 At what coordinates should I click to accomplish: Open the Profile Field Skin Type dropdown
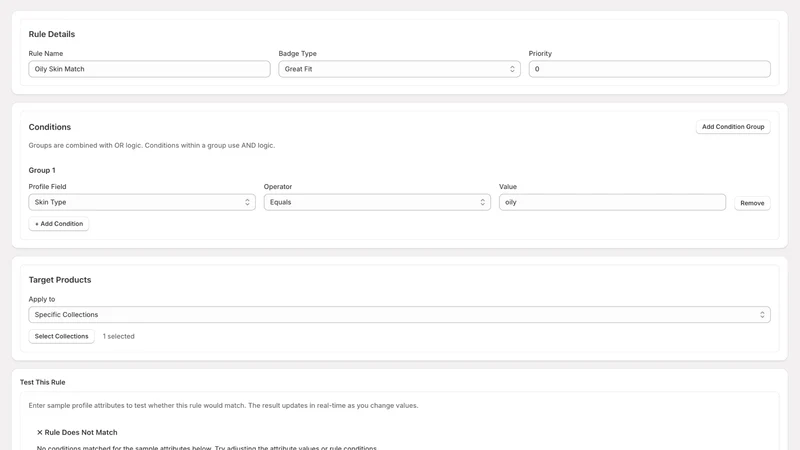coord(142,202)
